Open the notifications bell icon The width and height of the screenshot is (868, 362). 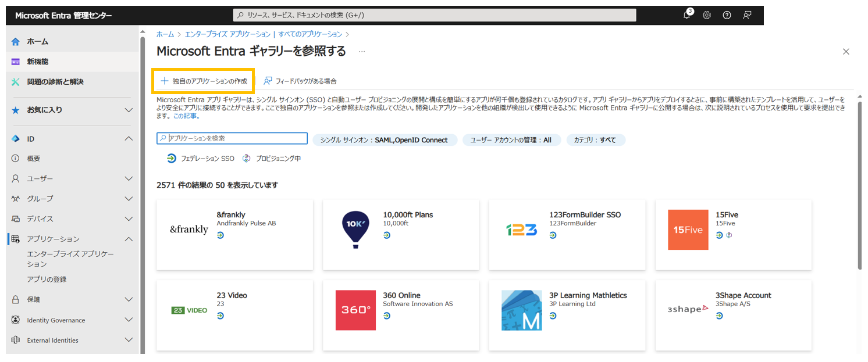[688, 15]
